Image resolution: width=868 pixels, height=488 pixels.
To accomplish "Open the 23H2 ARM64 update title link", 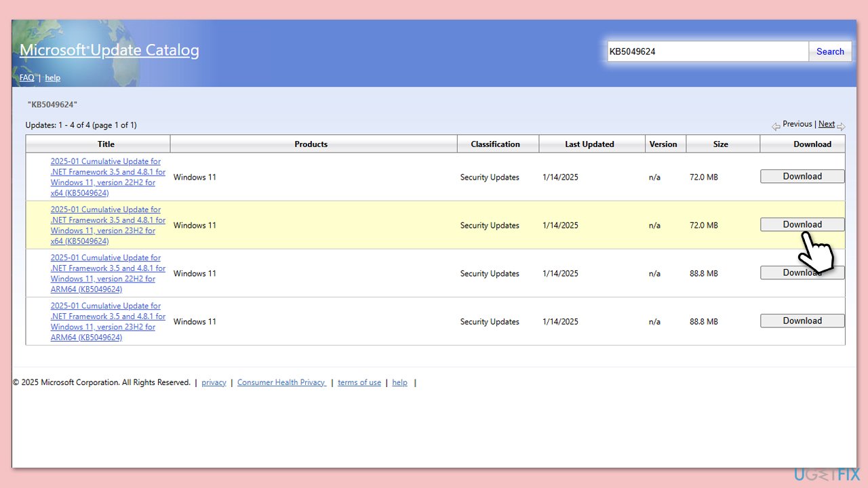I will click(x=107, y=322).
